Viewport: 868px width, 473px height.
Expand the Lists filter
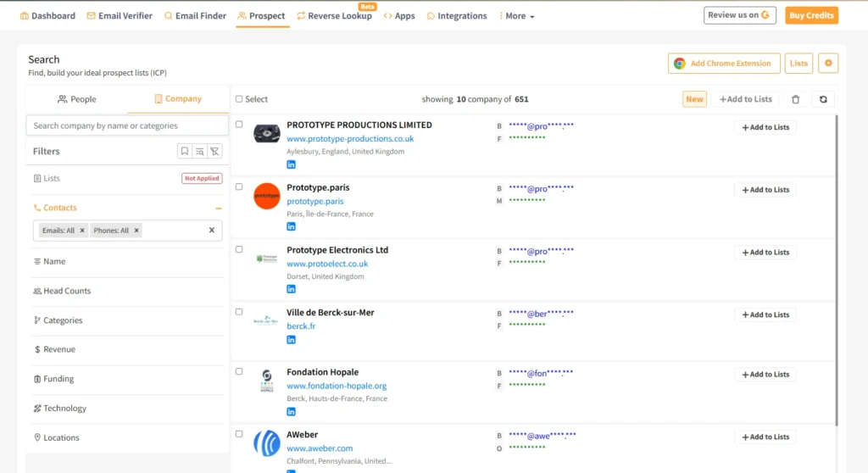tap(127, 178)
